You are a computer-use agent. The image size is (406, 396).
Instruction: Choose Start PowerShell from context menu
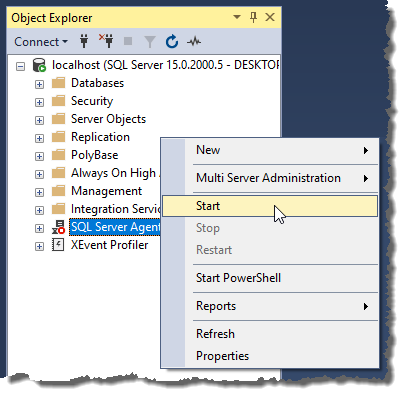point(270,278)
